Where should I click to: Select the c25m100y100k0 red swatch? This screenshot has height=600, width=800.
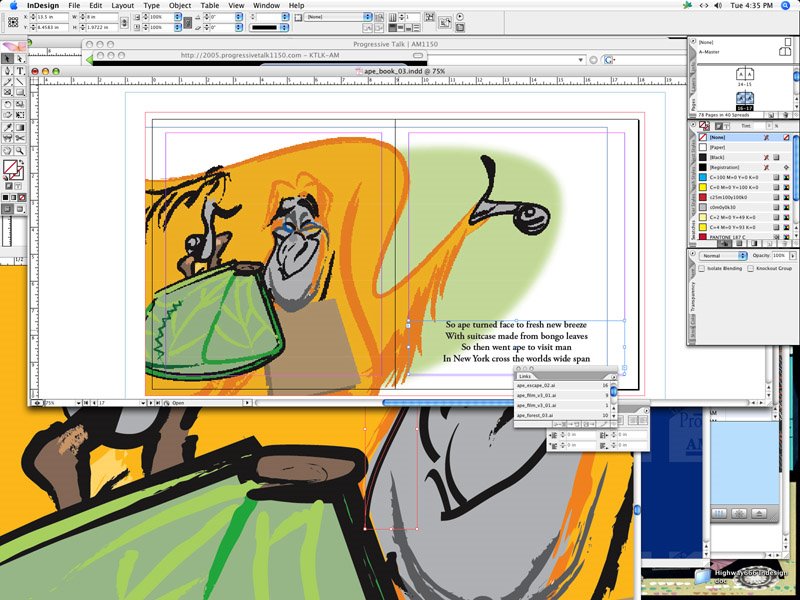click(744, 197)
